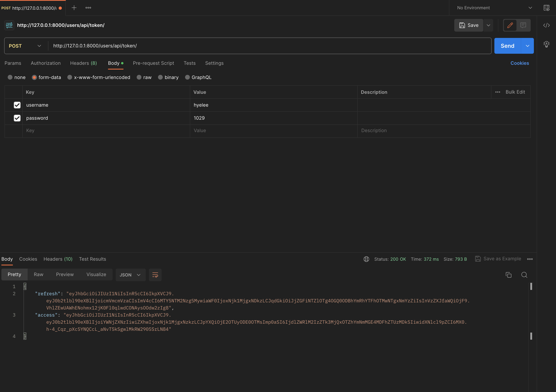556x392 pixels.
Task: Search within the response body
Action: point(524,275)
